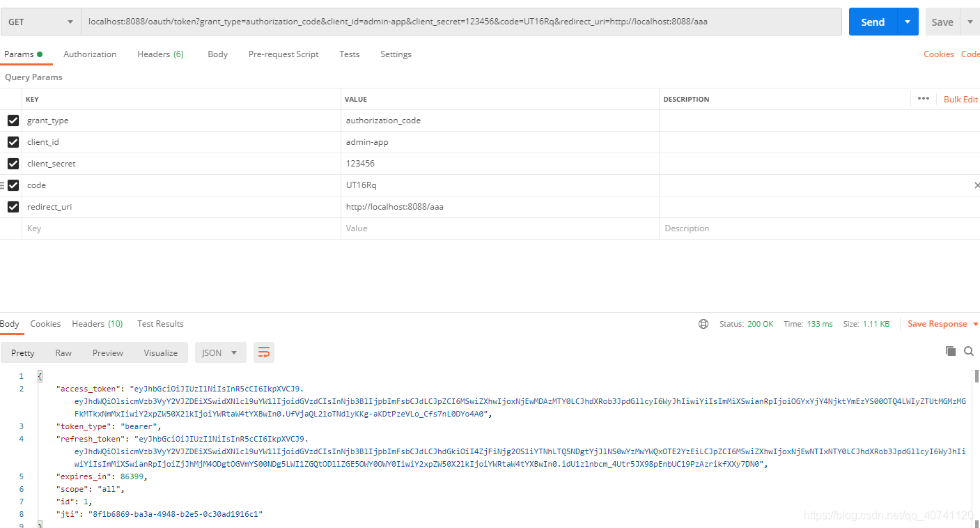Click the globe network information icon
The width and height of the screenshot is (980, 528).
[x=703, y=324]
